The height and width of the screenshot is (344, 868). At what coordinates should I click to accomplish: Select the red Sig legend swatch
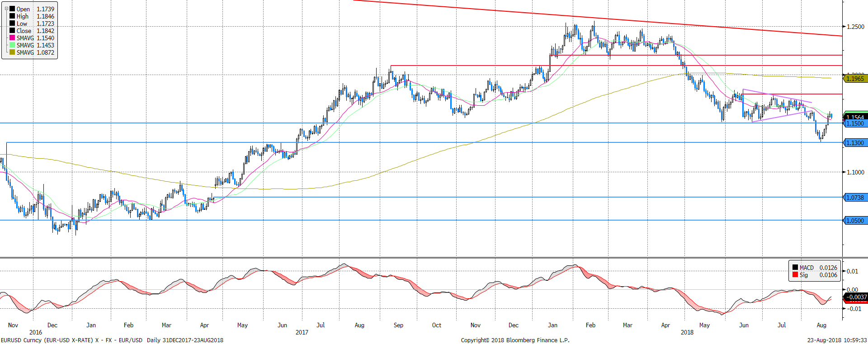(795, 275)
